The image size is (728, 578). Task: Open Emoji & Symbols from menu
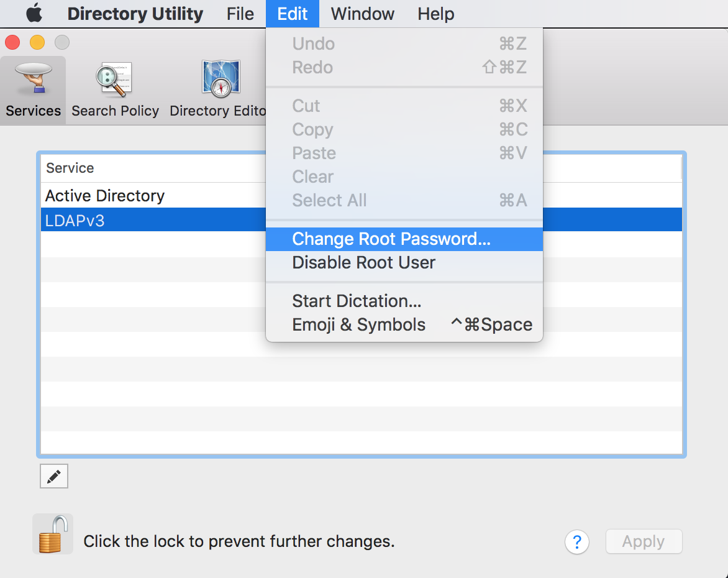tap(359, 325)
